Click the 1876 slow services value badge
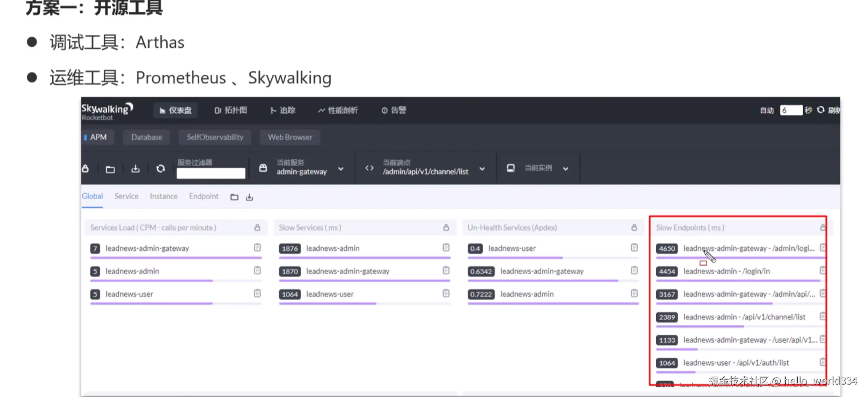The image size is (868, 397). (x=290, y=249)
